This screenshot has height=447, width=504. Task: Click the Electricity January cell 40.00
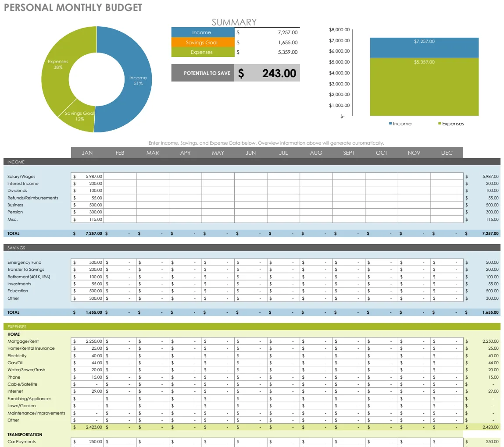pos(87,356)
